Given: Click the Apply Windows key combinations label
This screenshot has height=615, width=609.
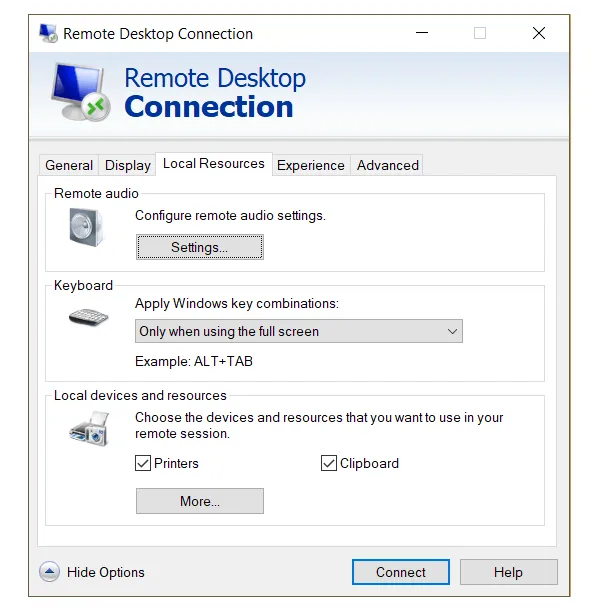Looking at the screenshot, I should tap(237, 304).
